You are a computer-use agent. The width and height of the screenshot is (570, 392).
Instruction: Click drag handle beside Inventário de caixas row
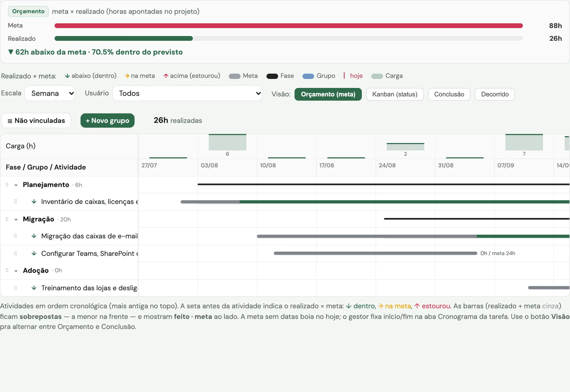15,202
